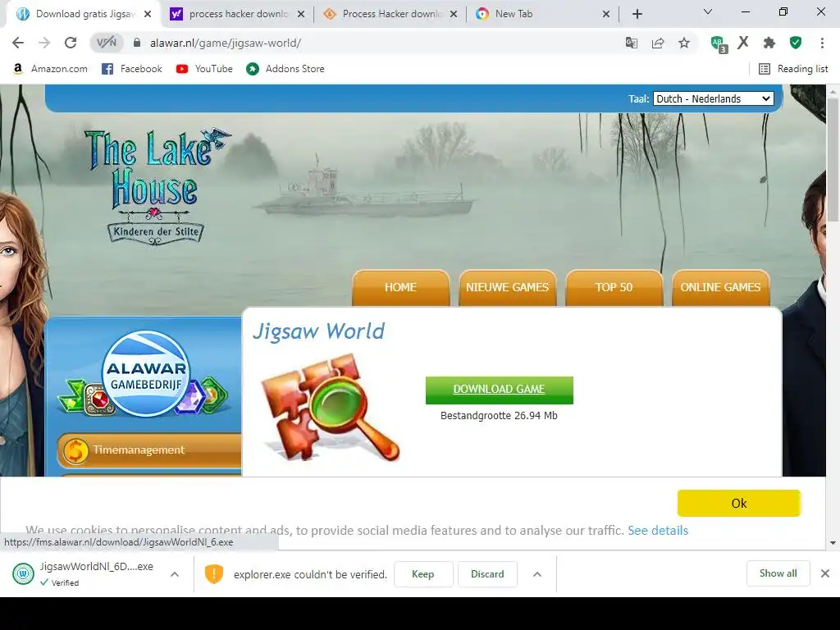Expand explorer.exe download options chevron
This screenshot has height=630, width=840.
[537, 574]
